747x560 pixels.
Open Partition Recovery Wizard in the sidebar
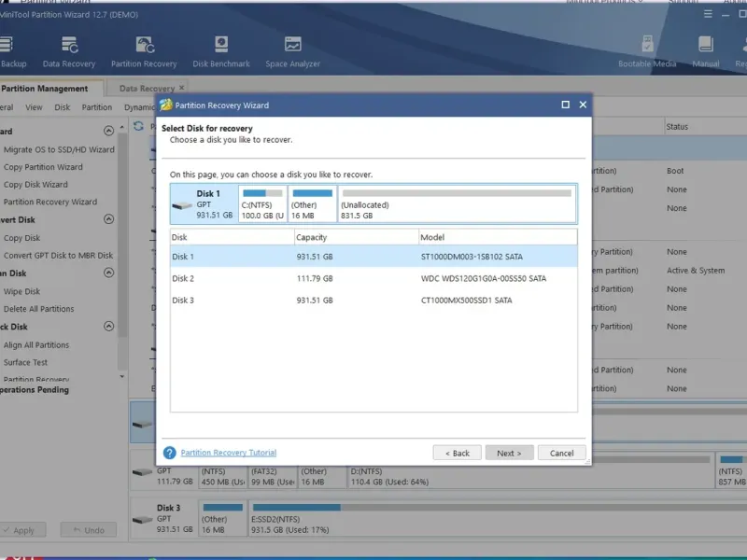pos(50,202)
